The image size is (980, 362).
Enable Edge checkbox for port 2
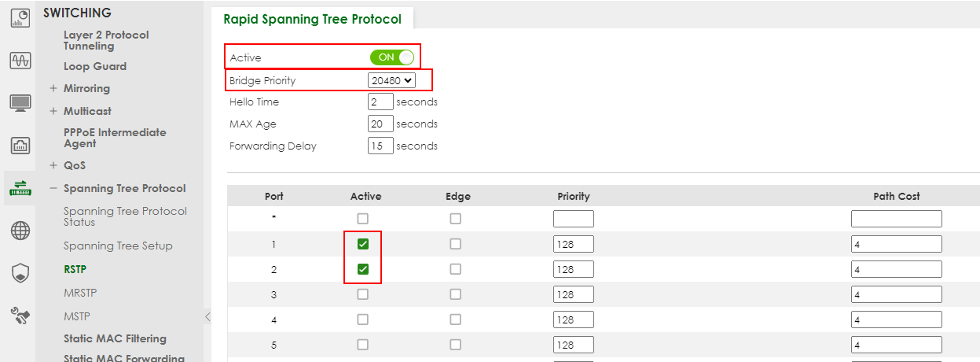455,269
